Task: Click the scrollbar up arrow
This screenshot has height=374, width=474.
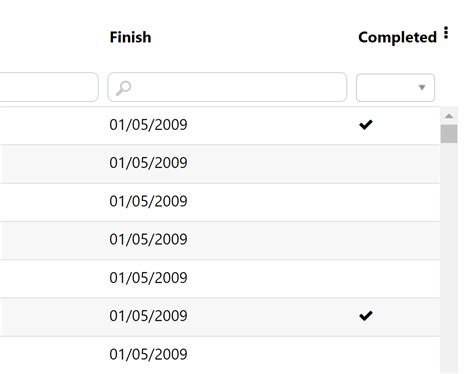Action: 449,116
